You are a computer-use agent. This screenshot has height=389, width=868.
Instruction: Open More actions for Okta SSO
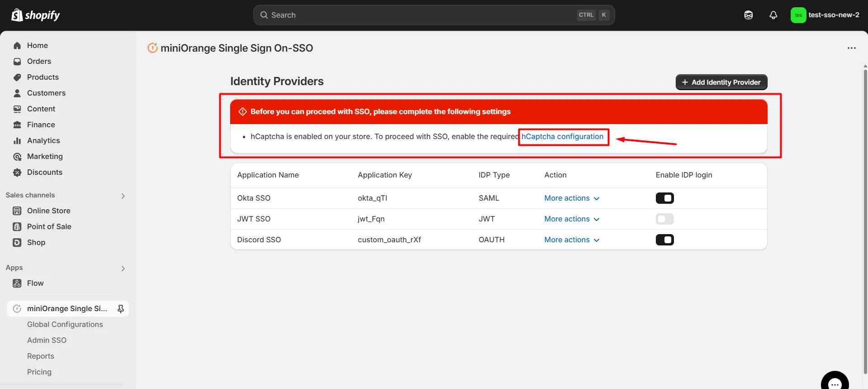pyautogui.click(x=572, y=198)
